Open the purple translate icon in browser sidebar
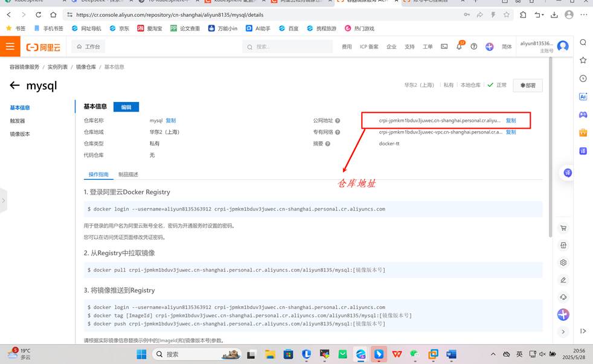593x364 pixels. (x=583, y=151)
